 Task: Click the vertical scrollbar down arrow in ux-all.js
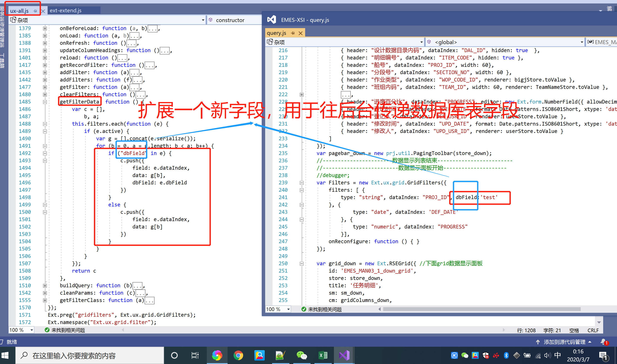[599, 322]
